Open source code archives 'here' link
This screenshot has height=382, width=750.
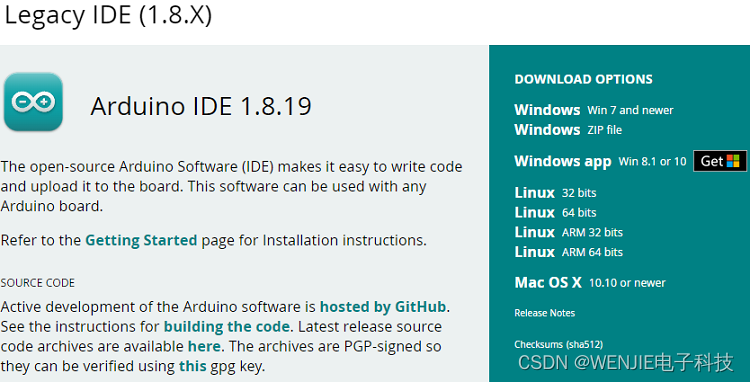pyautogui.click(x=204, y=346)
